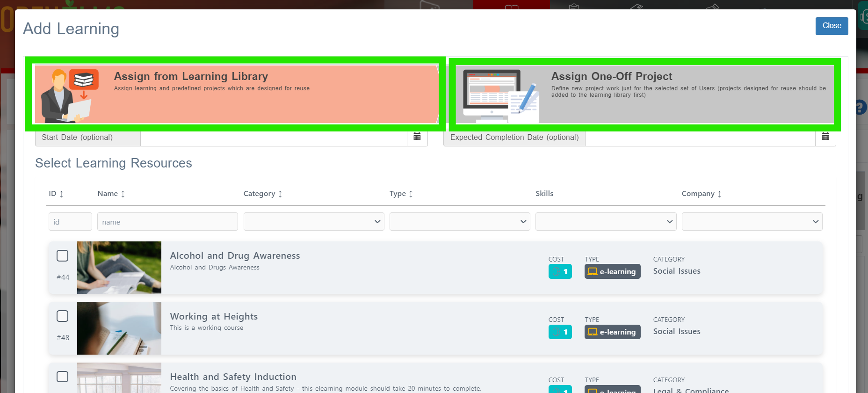This screenshot has height=393, width=868.
Task: Click the Working at Heights thumbnail
Action: pyautogui.click(x=119, y=328)
